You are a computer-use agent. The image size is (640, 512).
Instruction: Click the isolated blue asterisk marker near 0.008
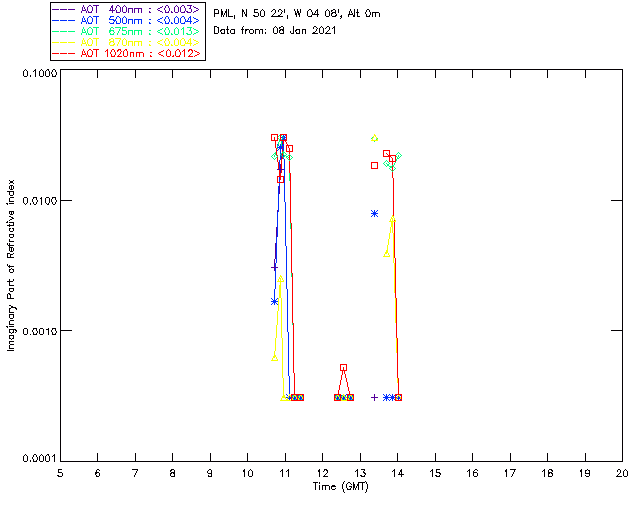pyautogui.click(x=374, y=214)
